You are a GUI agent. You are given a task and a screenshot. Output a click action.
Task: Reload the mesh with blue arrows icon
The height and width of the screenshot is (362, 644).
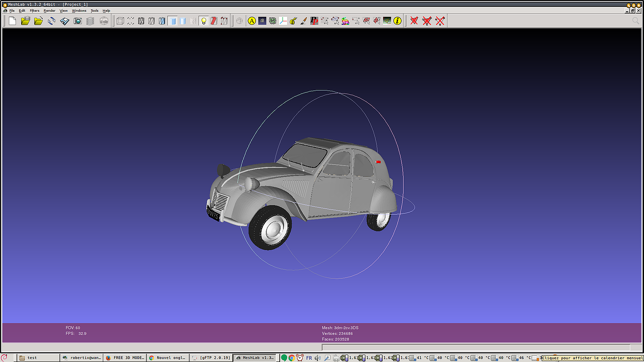[52, 21]
